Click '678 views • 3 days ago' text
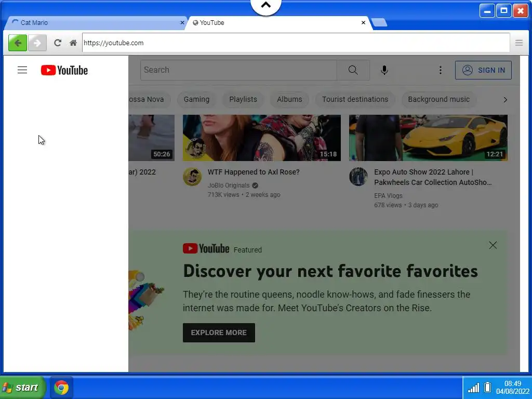This screenshot has height=399, width=532. (x=406, y=205)
